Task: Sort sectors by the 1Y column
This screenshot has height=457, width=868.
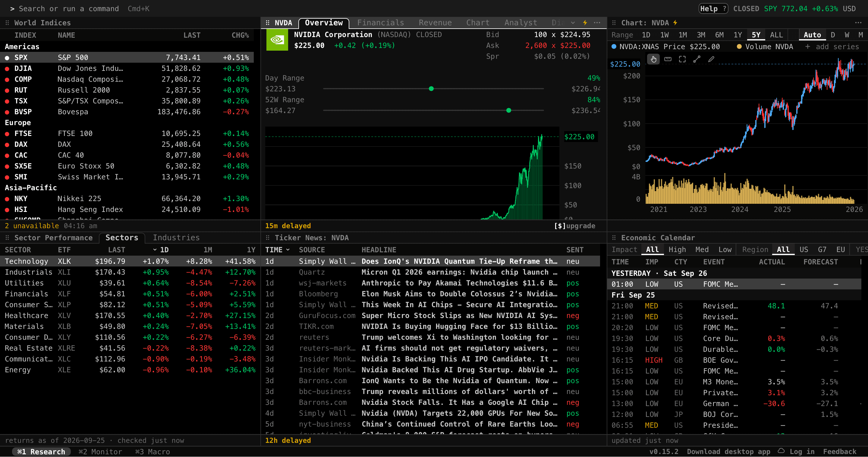Action: 251,250
